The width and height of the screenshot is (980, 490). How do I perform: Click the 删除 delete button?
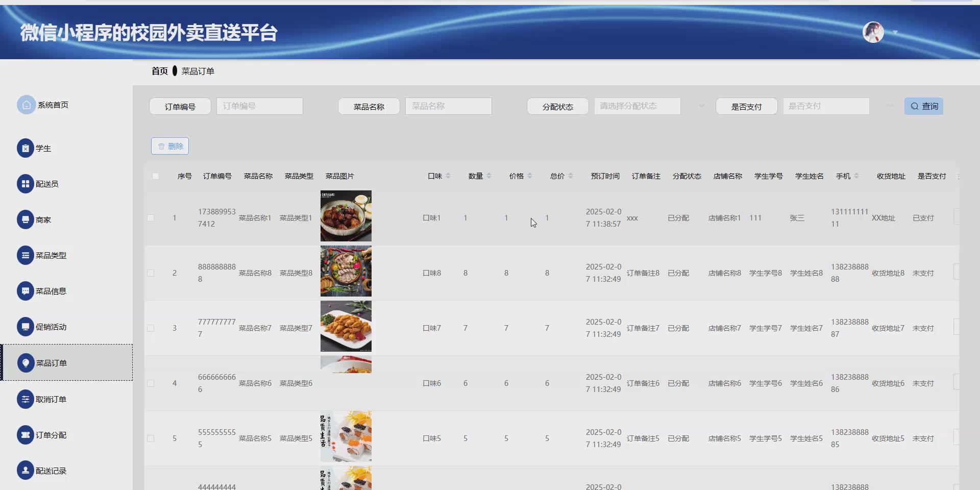[x=170, y=146]
